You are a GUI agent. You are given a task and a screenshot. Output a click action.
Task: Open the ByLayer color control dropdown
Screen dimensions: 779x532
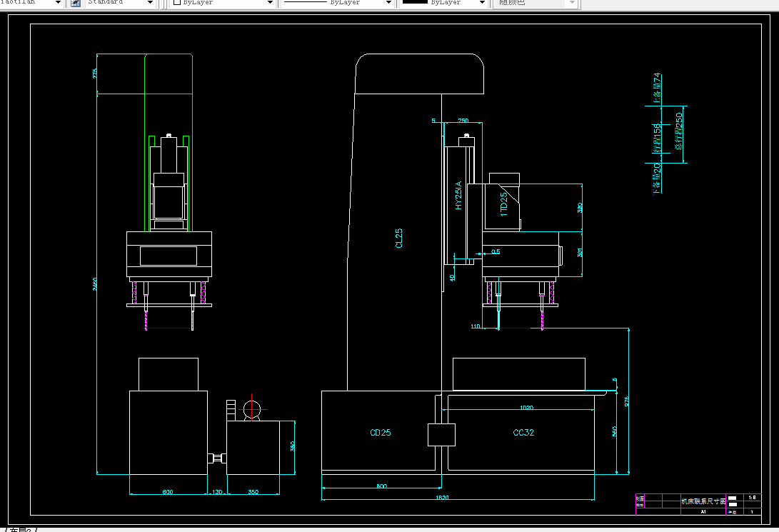[270, 2]
